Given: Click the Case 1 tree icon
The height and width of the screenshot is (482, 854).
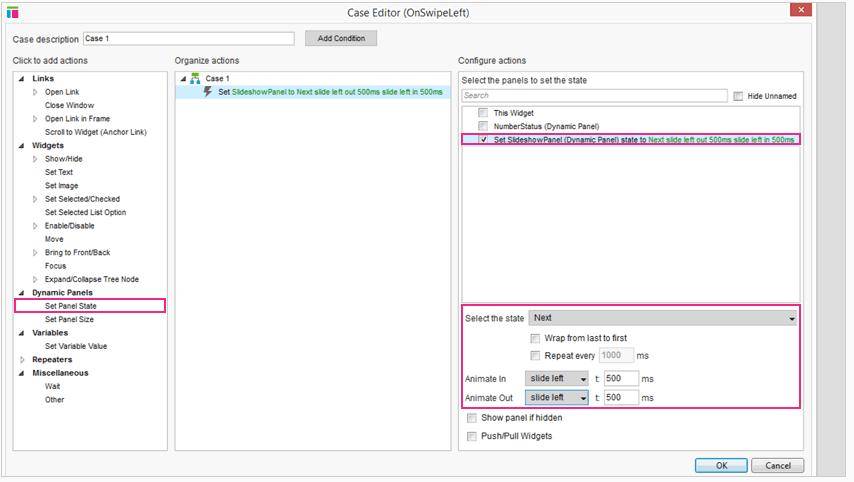Looking at the screenshot, I should pyautogui.click(x=195, y=78).
